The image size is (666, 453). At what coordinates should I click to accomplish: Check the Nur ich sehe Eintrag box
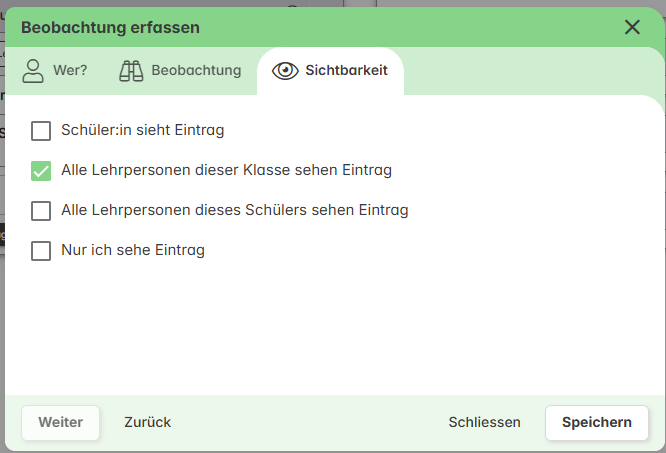click(x=41, y=250)
